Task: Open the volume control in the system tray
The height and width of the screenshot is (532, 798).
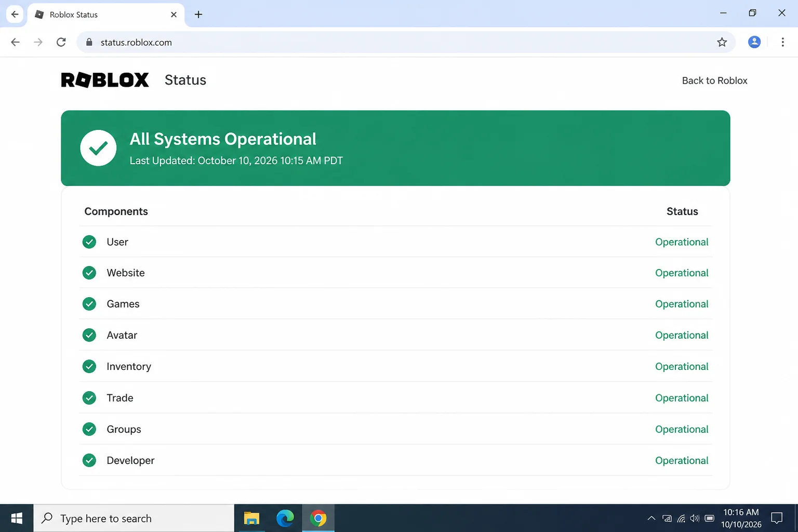Action: [x=695, y=518]
